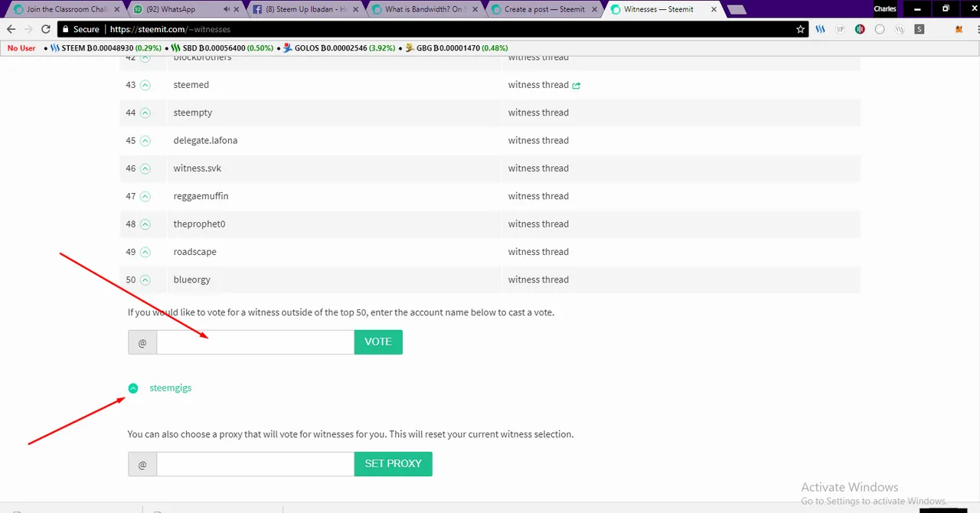Upvote the steempty witness
The image size is (980, 513).
tap(145, 113)
